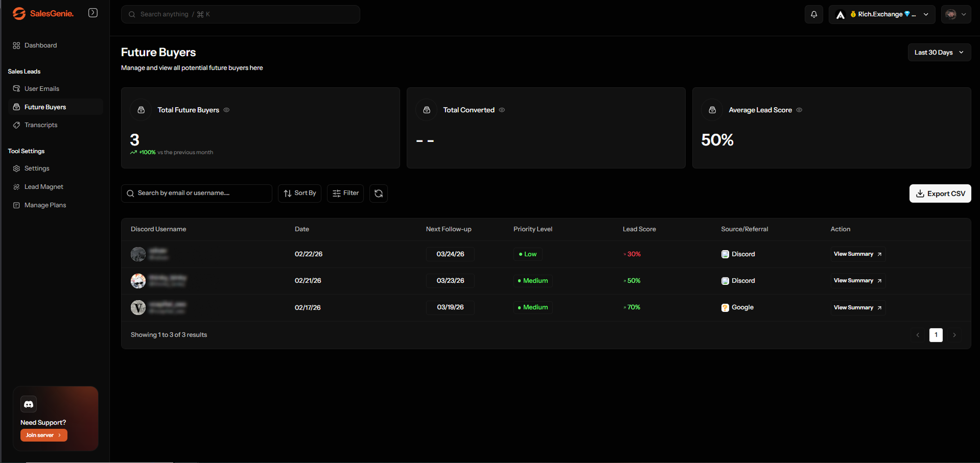Open Transcripts from the sidebar
The height and width of the screenshot is (463, 980).
coord(40,125)
